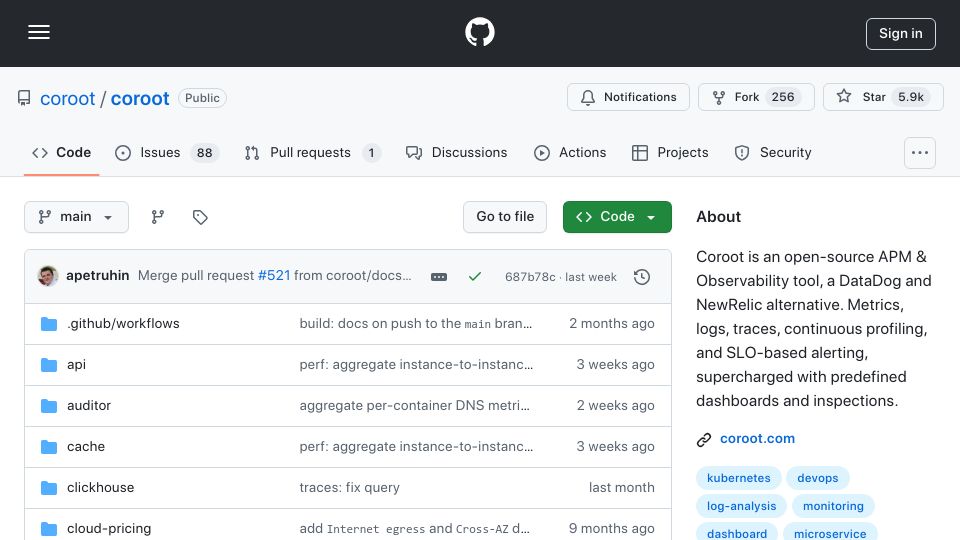Click the folder icon beside auditor

coord(49,406)
